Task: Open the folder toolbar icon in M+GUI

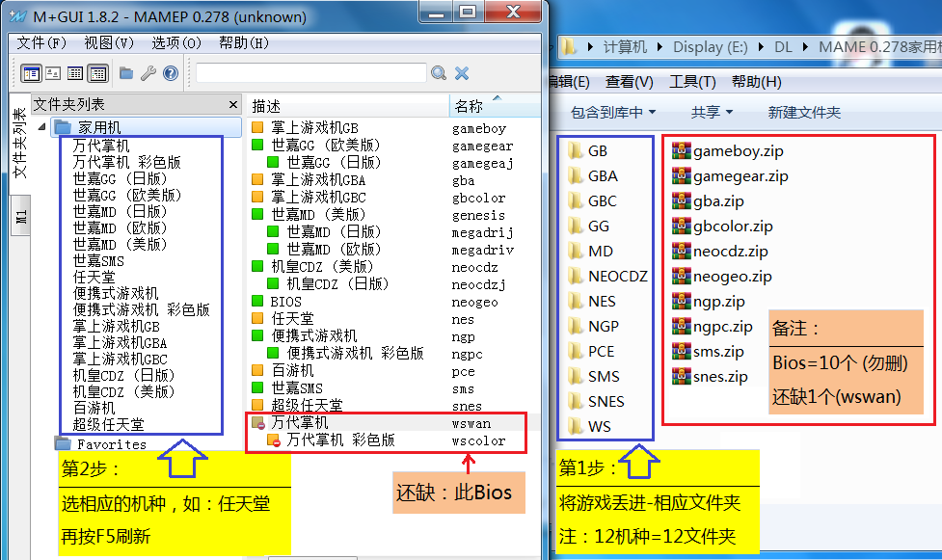Action: pyautogui.click(x=126, y=73)
